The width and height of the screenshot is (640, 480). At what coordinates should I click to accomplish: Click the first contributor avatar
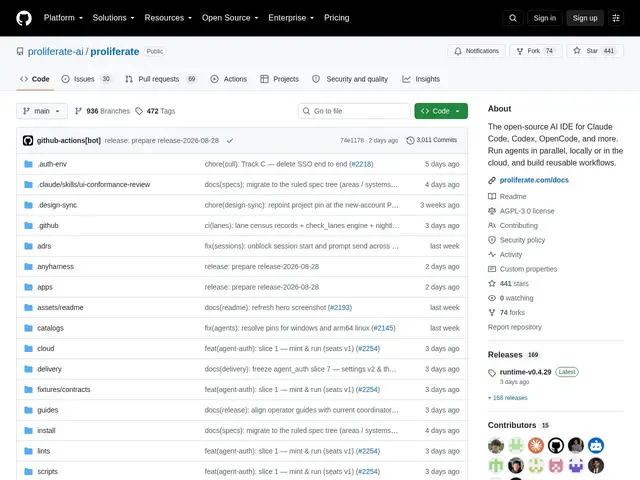(496, 445)
